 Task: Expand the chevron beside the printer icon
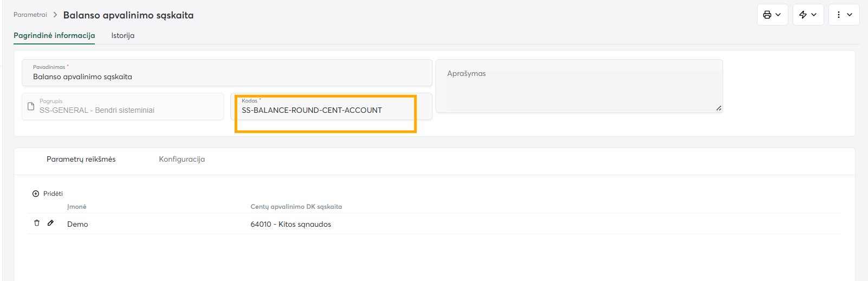pos(778,15)
